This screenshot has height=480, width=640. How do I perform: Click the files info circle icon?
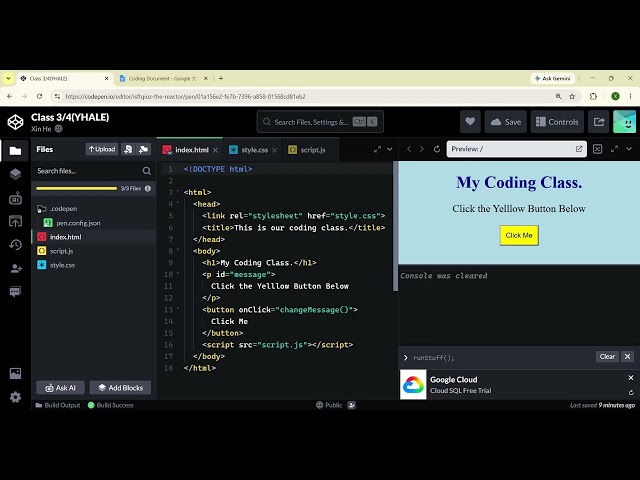point(148,189)
